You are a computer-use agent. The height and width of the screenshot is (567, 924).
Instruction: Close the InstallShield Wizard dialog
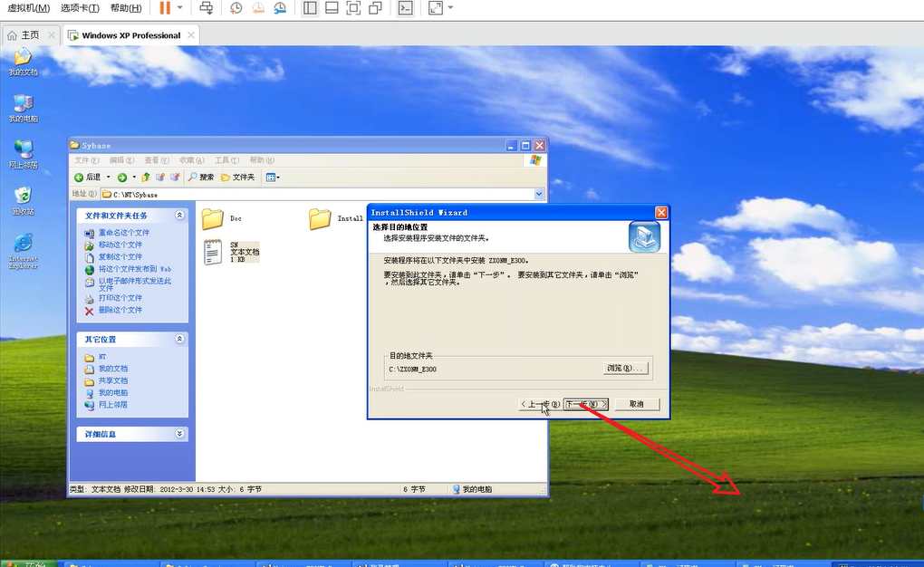(x=661, y=212)
